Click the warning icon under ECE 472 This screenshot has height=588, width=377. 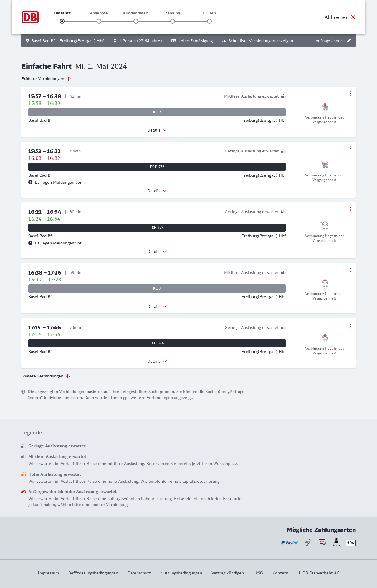(30, 182)
